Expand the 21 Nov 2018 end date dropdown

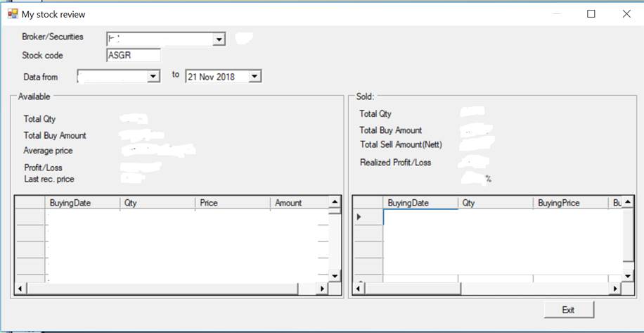pyautogui.click(x=255, y=76)
